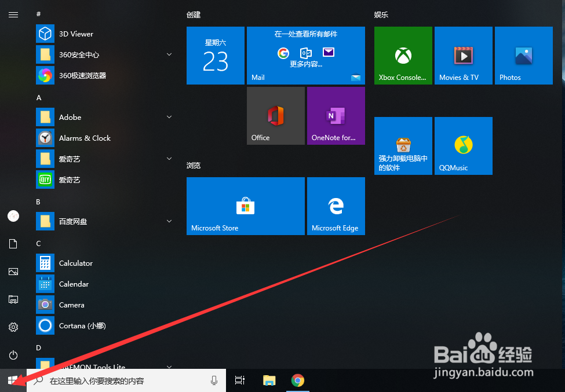The image size is (565, 392).
Task: Launch QQMusic from its tile
Action: (463, 145)
